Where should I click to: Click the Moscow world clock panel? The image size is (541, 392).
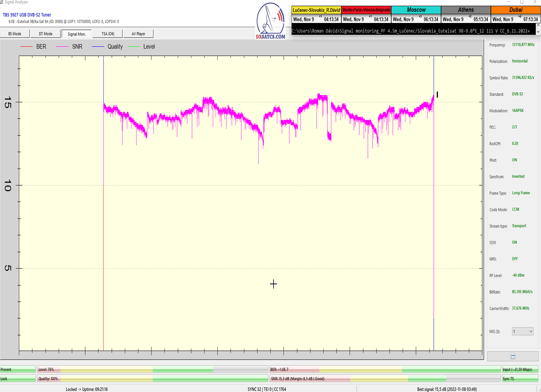[416, 15]
